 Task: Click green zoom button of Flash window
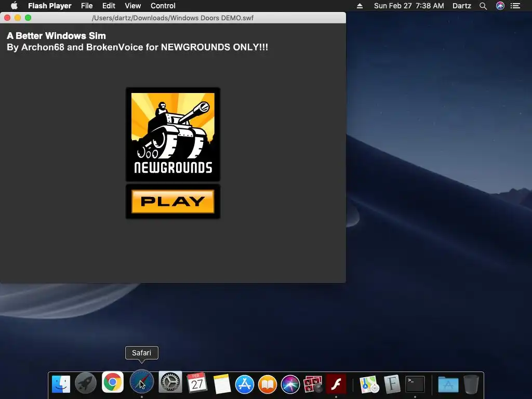[28, 18]
